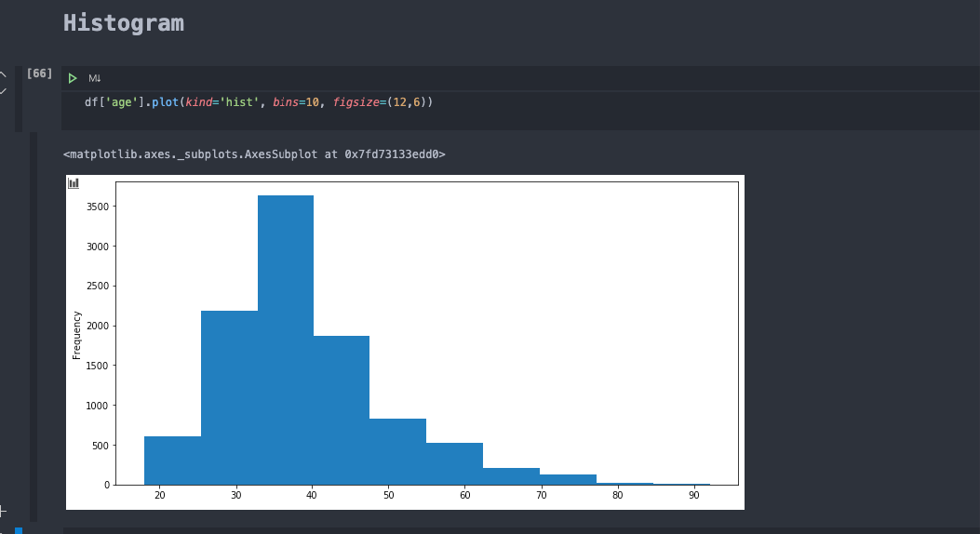Place cursor on bins=10 argument in code
This screenshot has height=534, width=980.
pos(295,102)
